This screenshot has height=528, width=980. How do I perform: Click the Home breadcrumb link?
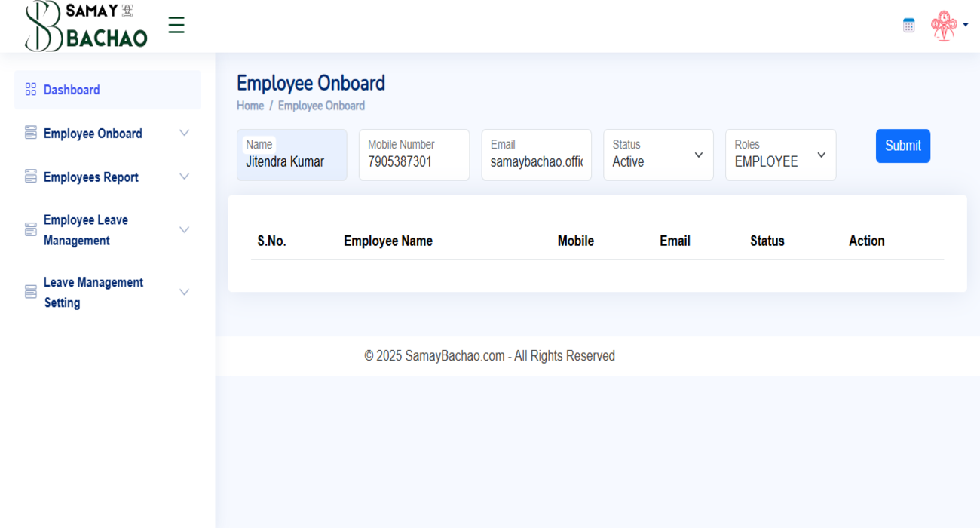[x=250, y=105]
